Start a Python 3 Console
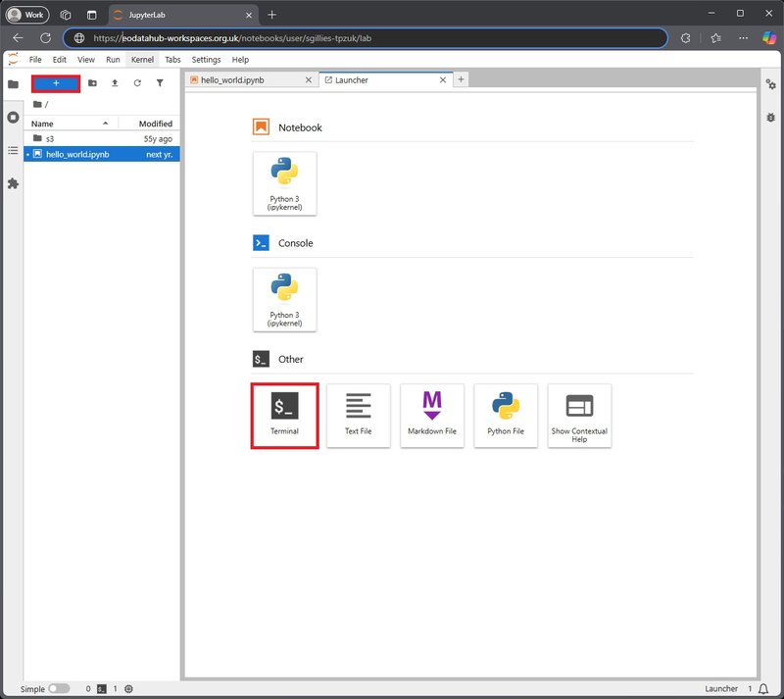The image size is (784, 699). [x=284, y=299]
